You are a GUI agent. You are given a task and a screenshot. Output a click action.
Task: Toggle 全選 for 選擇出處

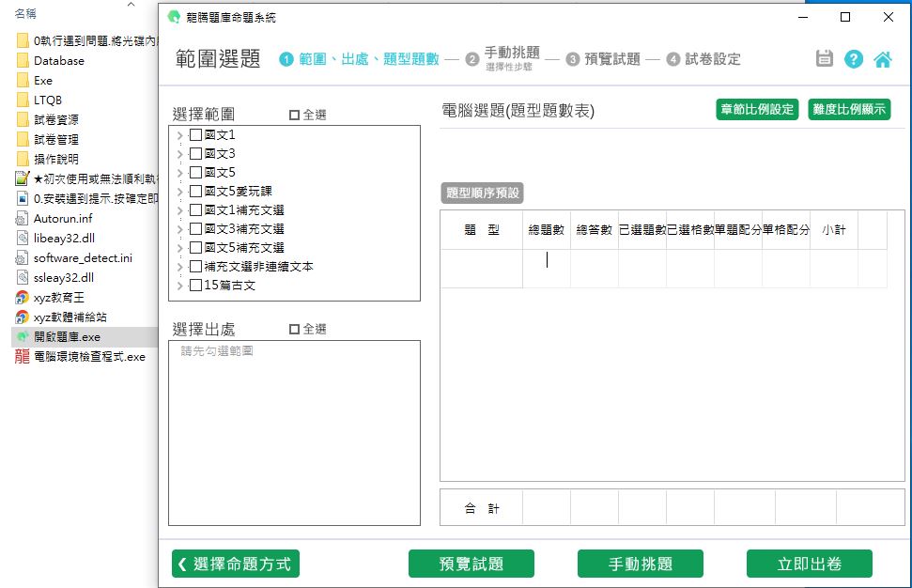coord(294,329)
